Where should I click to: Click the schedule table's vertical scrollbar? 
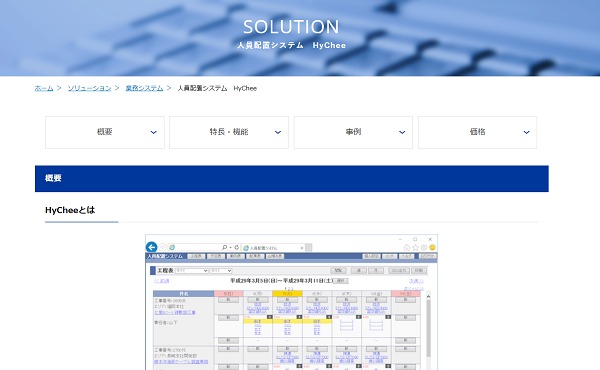429,329
